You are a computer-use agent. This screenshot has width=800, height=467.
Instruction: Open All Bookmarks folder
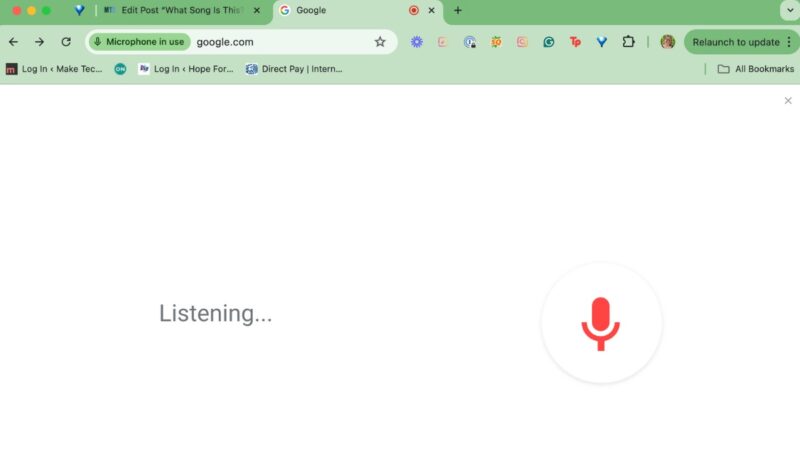(756, 69)
